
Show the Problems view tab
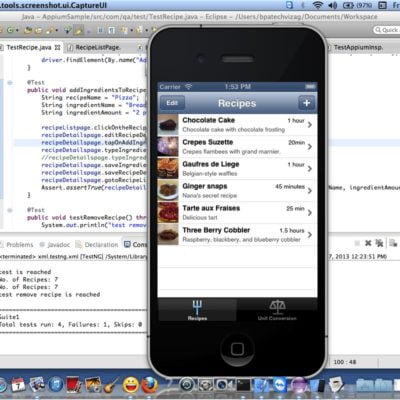point(17,245)
